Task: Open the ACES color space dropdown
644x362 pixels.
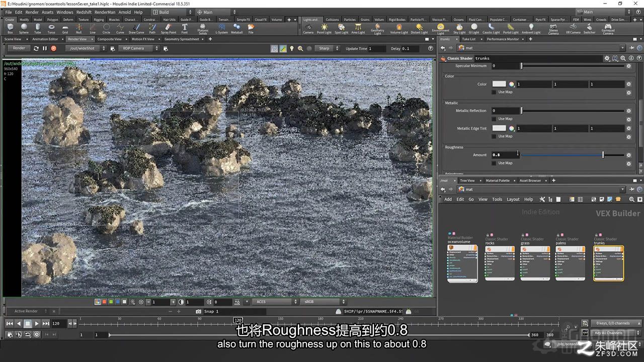Action: [276, 302]
